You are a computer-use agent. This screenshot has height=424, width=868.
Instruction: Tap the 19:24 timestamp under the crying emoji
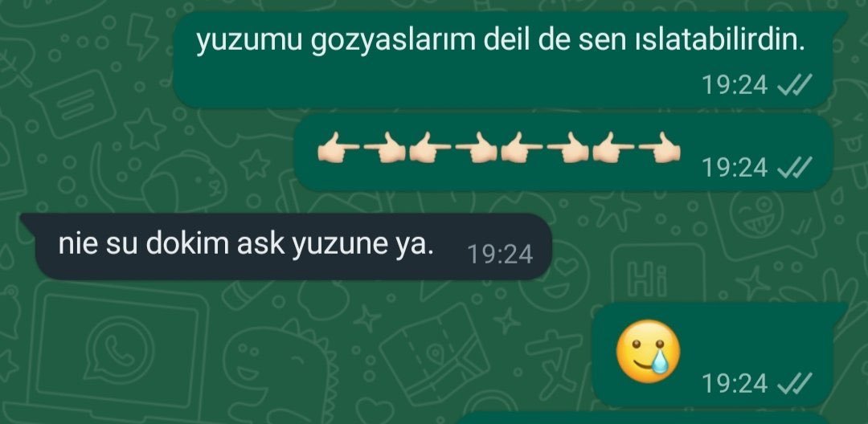pos(735,383)
